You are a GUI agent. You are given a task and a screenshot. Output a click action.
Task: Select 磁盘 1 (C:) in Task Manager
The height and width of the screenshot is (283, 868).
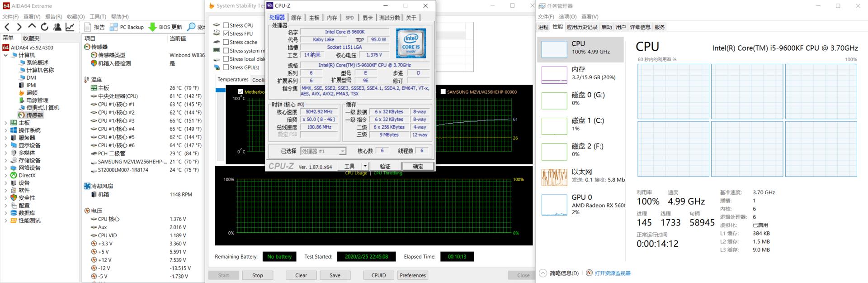click(580, 126)
